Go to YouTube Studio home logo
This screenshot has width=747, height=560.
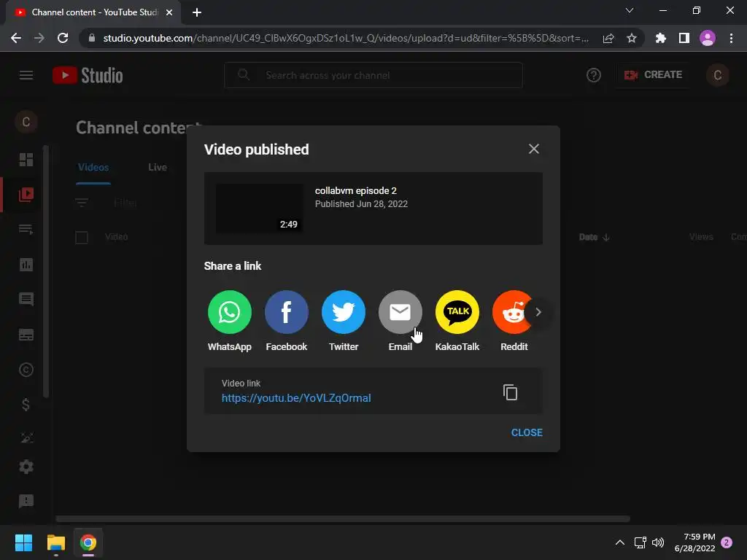click(88, 75)
